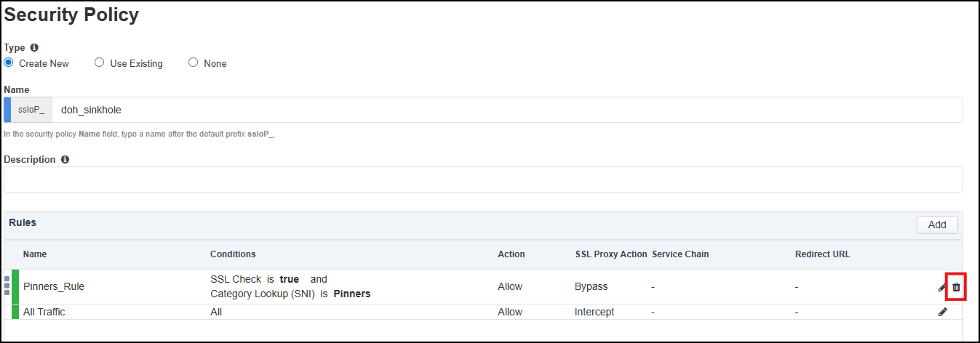
Task: Click the Redirect URL column header
Action: click(x=822, y=254)
